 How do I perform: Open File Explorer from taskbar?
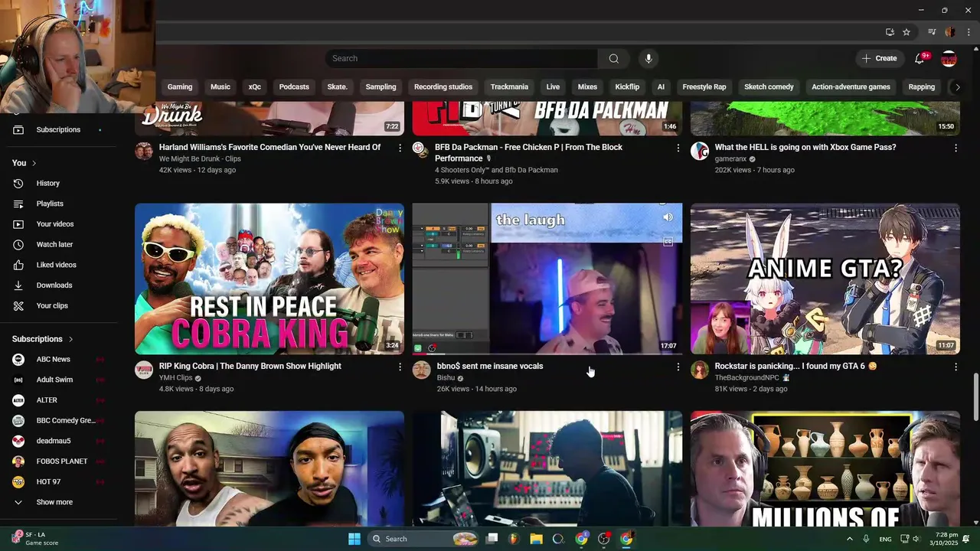coord(536,539)
